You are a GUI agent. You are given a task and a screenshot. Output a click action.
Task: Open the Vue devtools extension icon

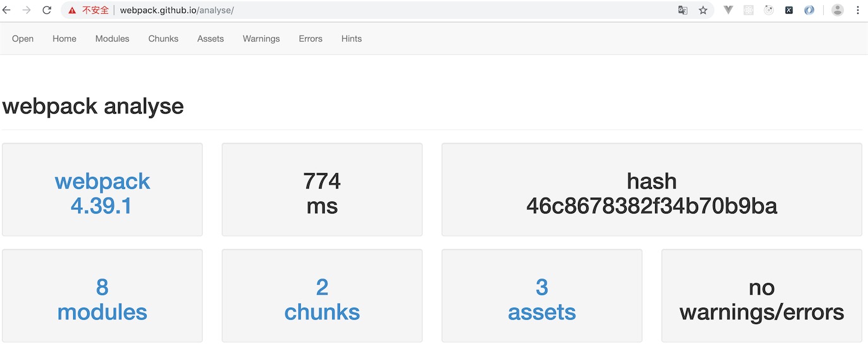[x=728, y=10]
